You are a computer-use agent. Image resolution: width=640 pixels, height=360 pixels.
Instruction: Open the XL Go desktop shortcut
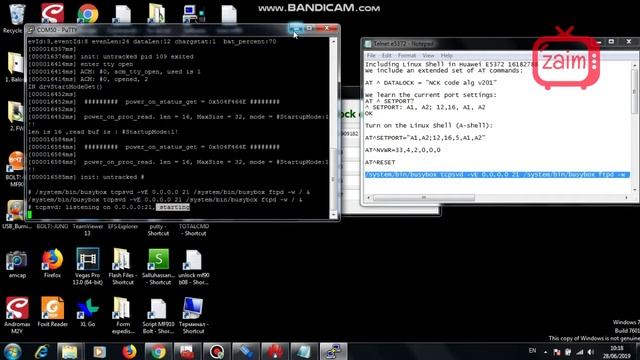pos(87,312)
